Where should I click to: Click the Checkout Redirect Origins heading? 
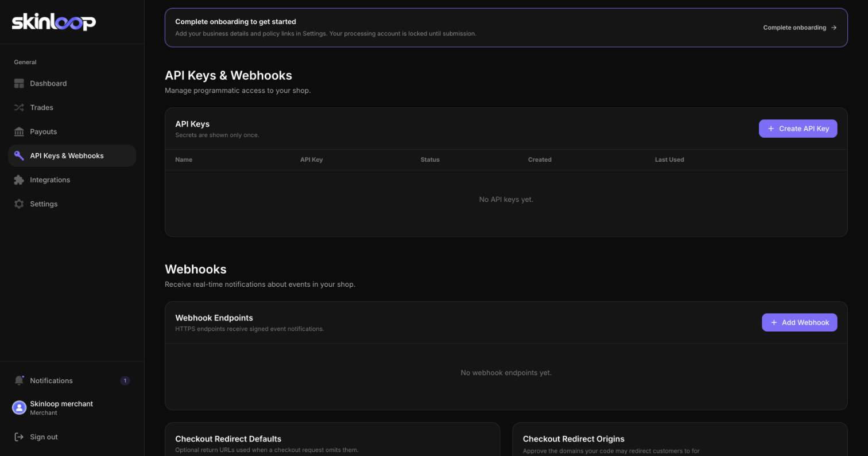(573, 439)
